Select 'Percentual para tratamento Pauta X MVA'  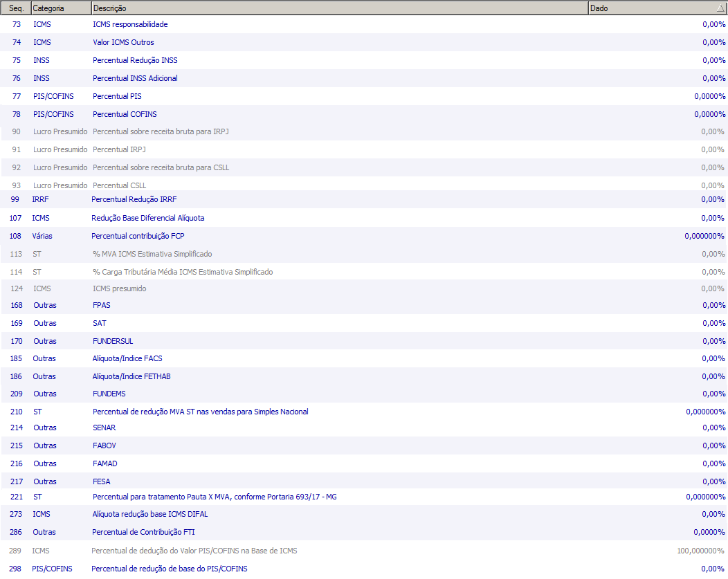[x=364, y=497]
